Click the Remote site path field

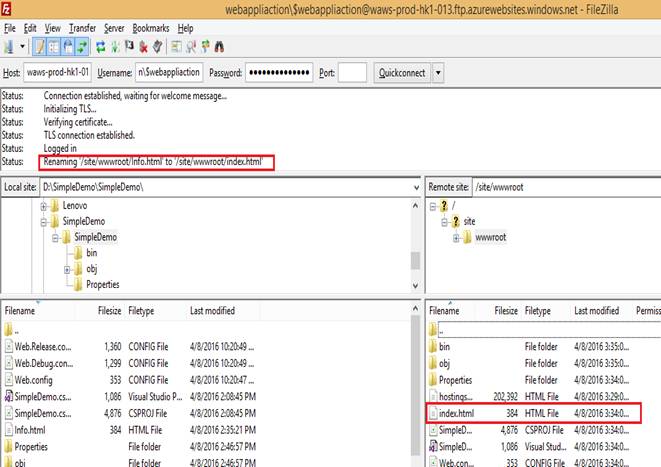coord(566,187)
